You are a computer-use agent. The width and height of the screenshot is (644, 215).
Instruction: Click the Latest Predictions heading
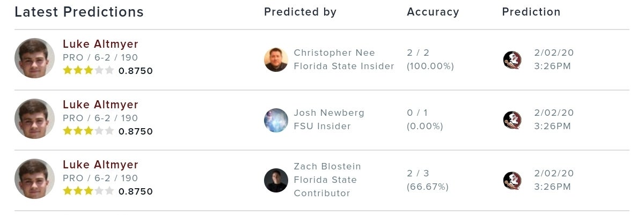click(x=79, y=12)
